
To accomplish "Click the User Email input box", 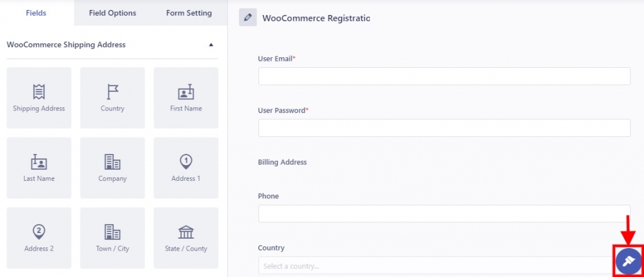I will tap(445, 77).
